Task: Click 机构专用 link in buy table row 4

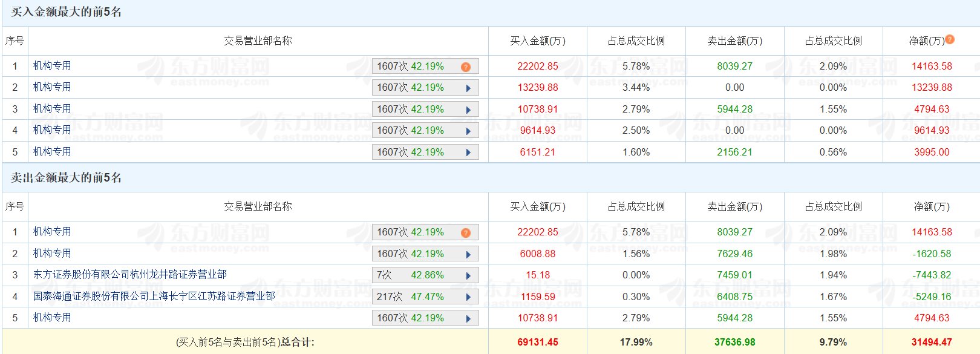Action: (x=52, y=130)
